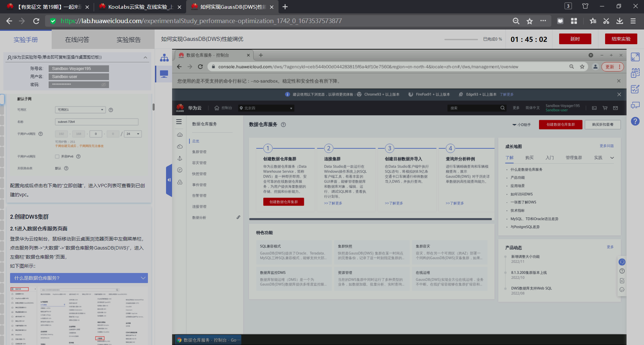This screenshot has width=644, height=345.
Task: Click the 数据仓库服务 taskbar item in cloud desktop
Action: (x=208, y=340)
